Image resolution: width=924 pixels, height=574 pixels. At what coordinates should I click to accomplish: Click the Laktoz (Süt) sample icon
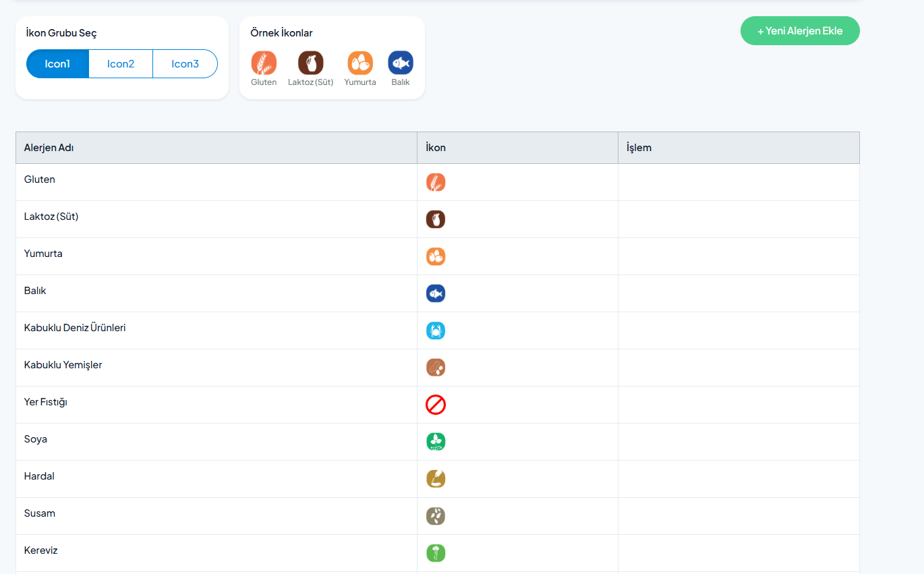311,63
